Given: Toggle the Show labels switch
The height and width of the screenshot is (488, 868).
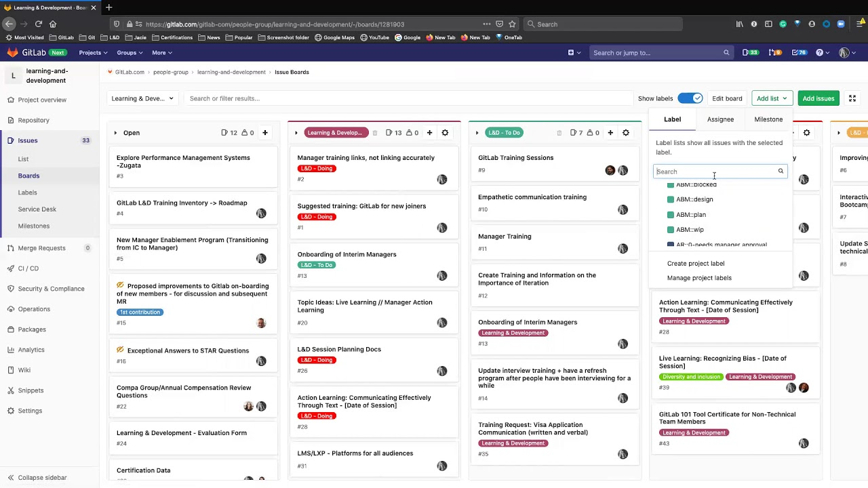Looking at the screenshot, I should coord(690,98).
